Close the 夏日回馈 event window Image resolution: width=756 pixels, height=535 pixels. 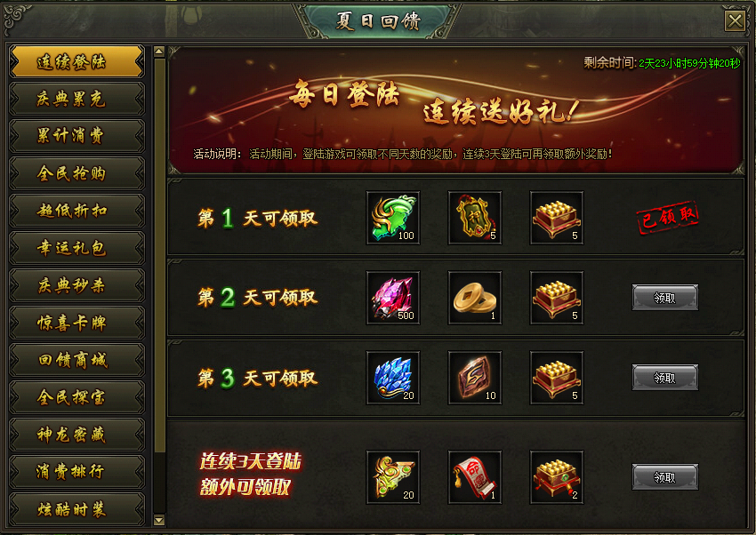coord(736,21)
